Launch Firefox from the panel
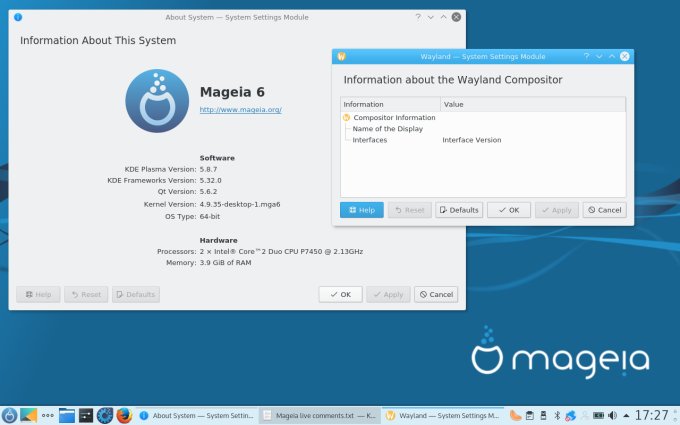Viewport: 680px width, 425px height. pos(124,415)
